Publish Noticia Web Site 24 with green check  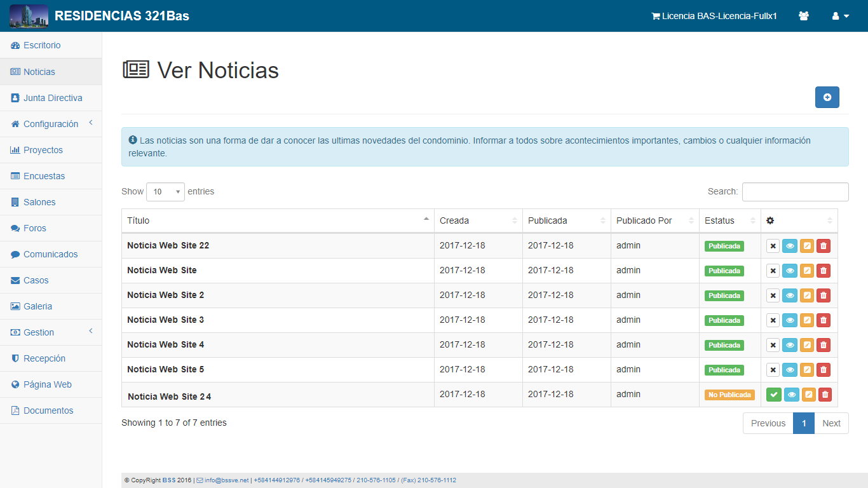(773, 395)
